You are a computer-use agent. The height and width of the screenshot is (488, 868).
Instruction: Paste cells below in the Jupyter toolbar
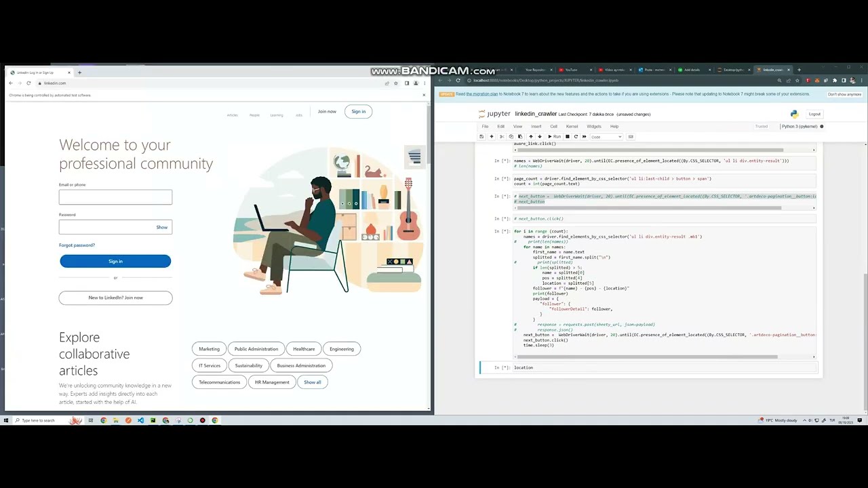(x=520, y=136)
